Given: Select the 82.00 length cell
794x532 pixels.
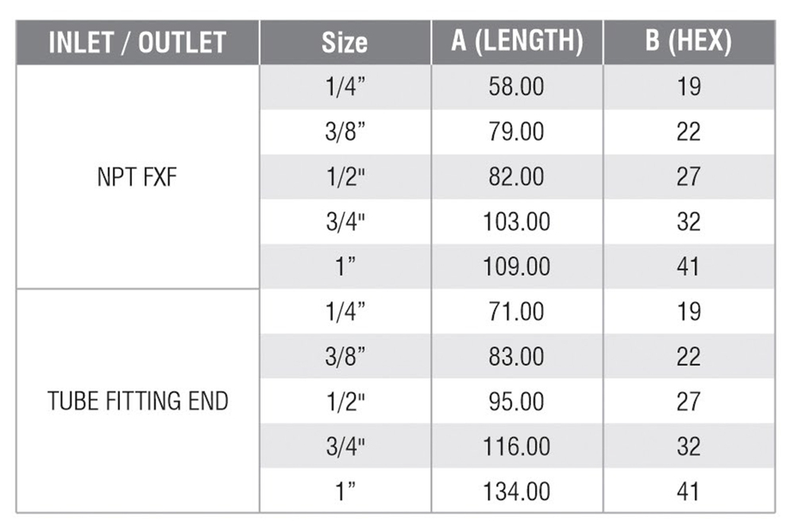Looking at the screenshot, I should [517, 176].
